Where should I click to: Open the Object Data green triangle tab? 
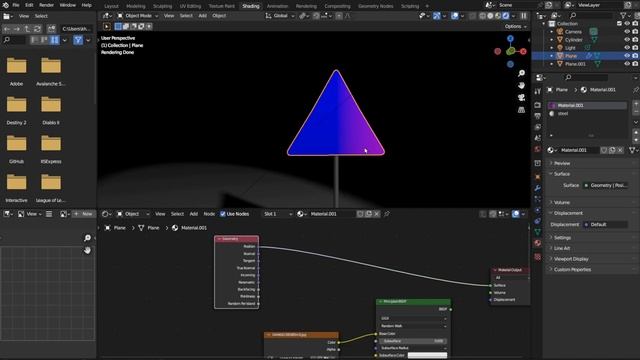[538, 232]
